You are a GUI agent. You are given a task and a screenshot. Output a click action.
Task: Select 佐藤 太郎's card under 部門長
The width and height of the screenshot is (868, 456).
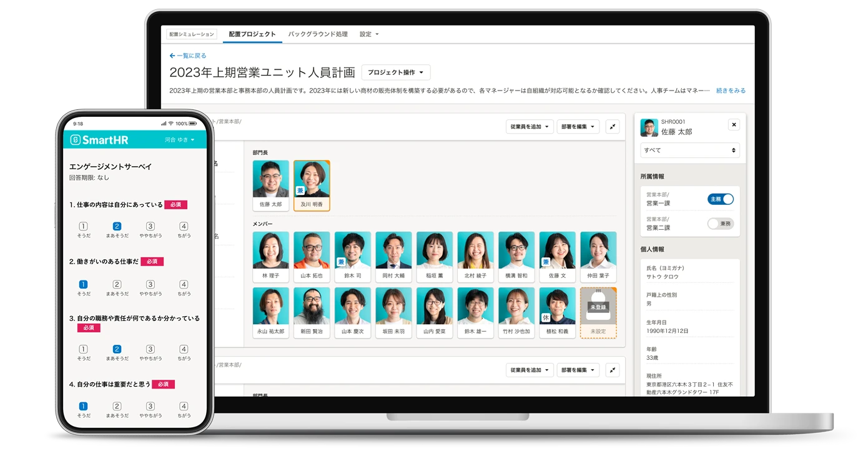(271, 186)
